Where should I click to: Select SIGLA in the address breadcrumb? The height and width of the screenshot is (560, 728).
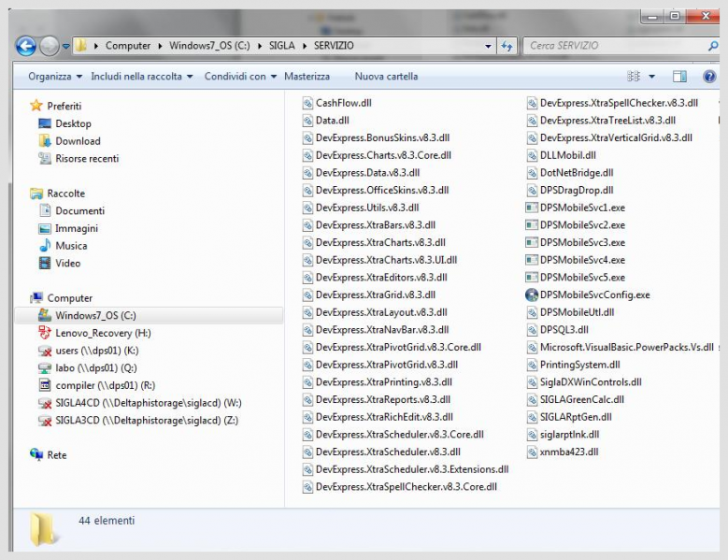point(282,46)
